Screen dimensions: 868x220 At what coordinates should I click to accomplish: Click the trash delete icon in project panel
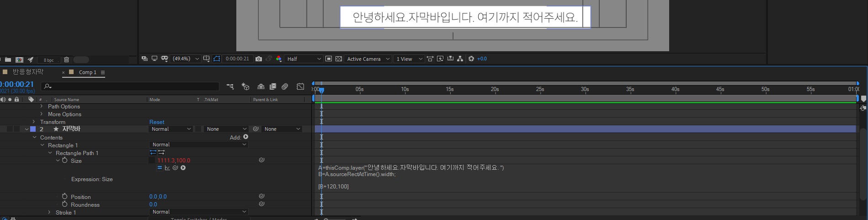coord(66,59)
